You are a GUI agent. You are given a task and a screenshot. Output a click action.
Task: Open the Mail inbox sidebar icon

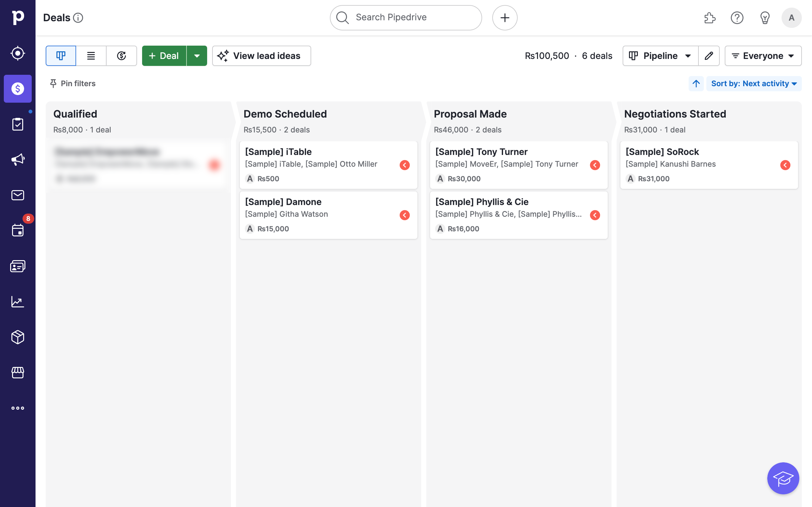tap(17, 195)
